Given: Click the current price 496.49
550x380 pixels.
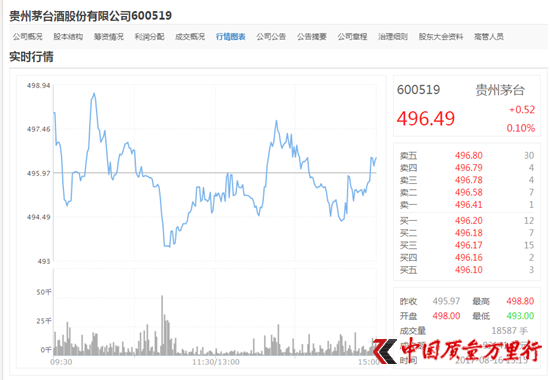Looking at the screenshot, I should 425,118.
